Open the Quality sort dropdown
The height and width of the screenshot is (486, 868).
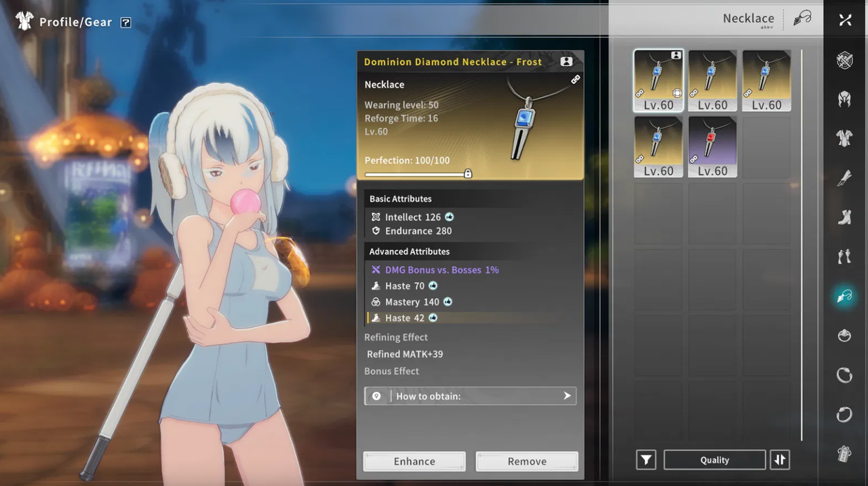715,460
